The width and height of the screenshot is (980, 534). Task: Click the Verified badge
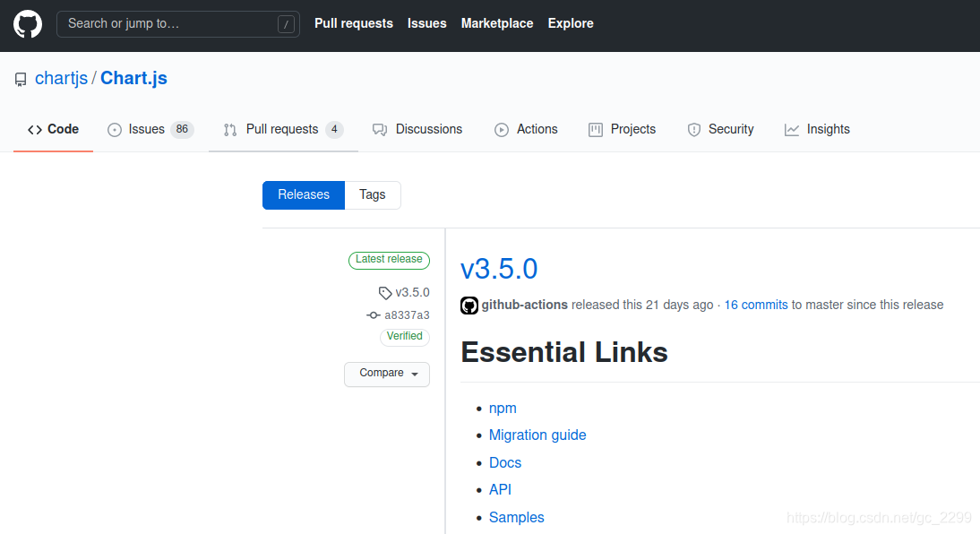coord(404,336)
